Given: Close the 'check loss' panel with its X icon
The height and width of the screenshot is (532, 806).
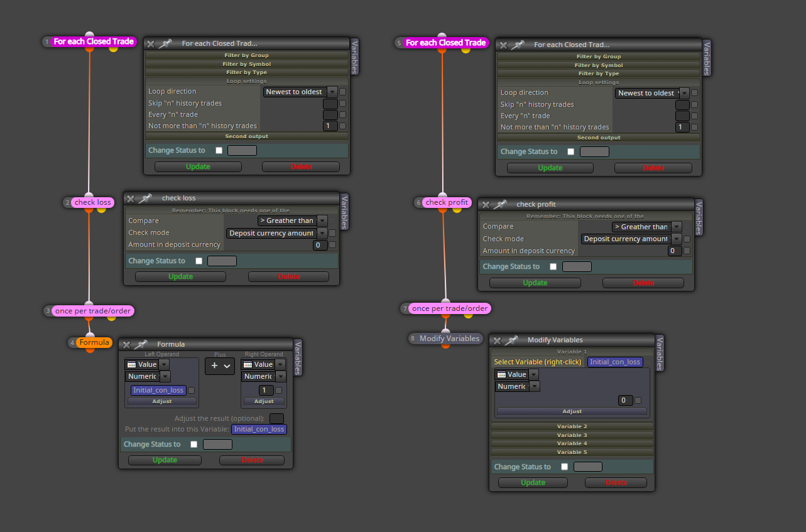Looking at the screenshot, I should (x=131, y=198).
